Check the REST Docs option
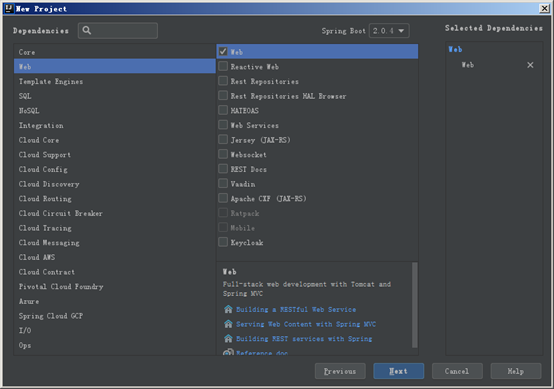The image size is (554, 389). click(223, 169)
